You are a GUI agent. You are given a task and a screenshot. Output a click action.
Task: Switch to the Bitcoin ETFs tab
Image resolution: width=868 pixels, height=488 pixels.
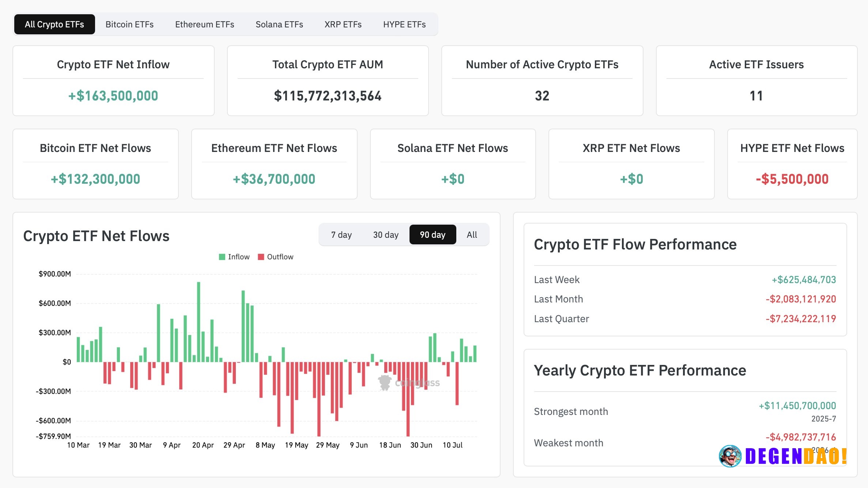coord(129,24)
